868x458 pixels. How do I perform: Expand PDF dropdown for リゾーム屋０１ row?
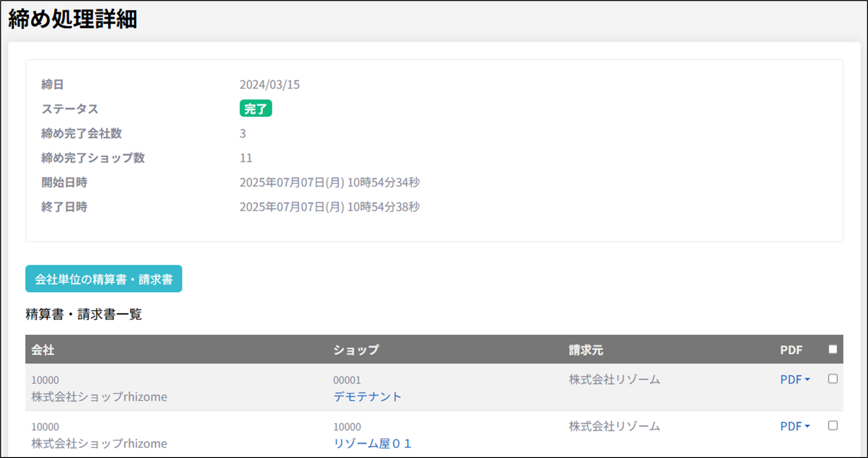coord(794,426)
